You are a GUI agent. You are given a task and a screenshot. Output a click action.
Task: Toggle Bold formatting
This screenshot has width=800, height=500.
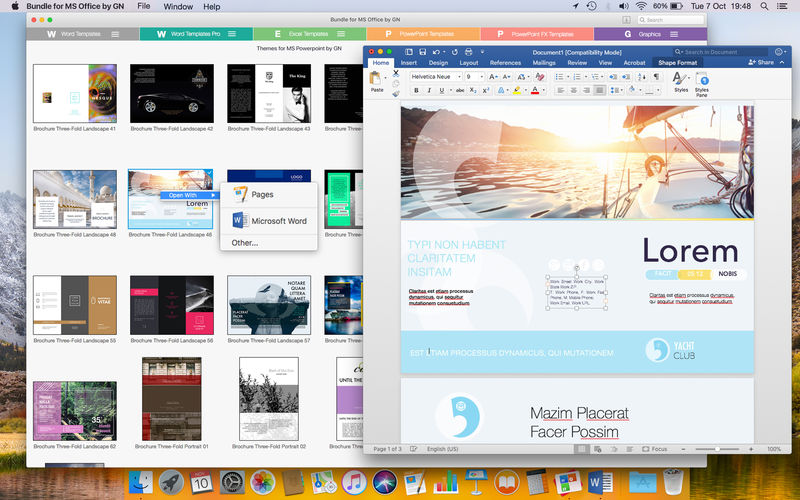click(416, 90)
